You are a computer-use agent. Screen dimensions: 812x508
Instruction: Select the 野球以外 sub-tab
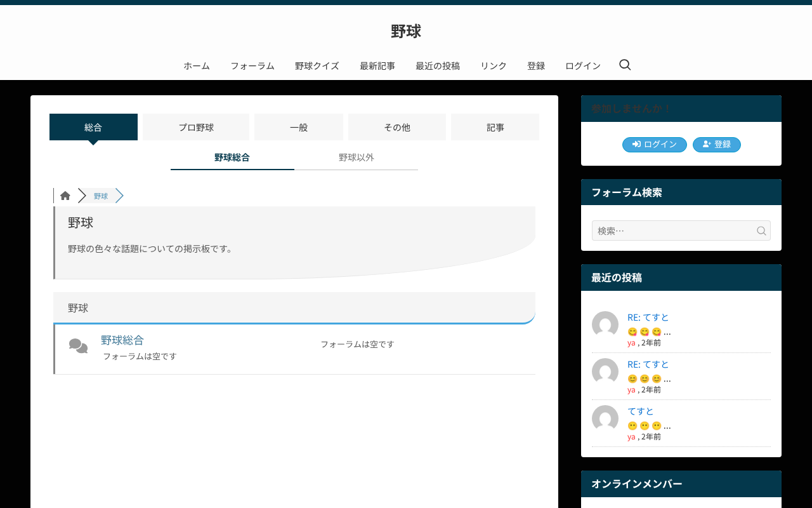coord(357,157)
